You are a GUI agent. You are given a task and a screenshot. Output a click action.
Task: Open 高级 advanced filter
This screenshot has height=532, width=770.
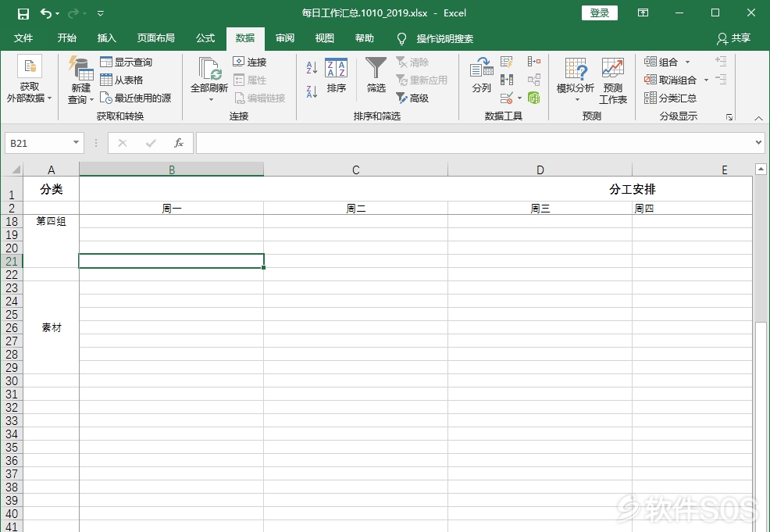412,98
